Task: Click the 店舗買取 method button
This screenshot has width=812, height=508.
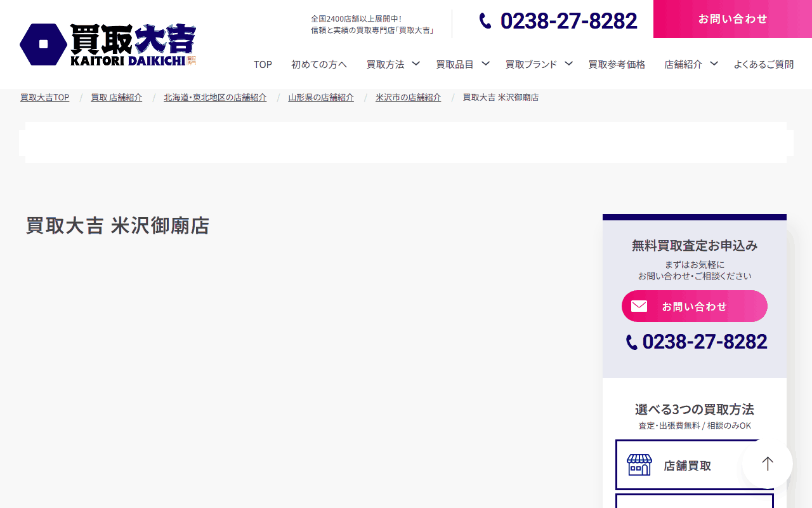Action: tap(695, 465)
